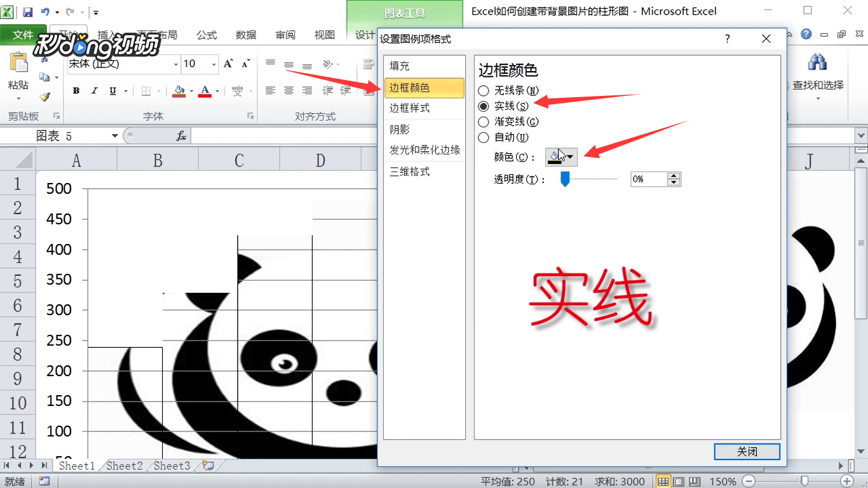868x488 pixels.
Task: Open the font size 10 dropdown
Action: coord(215,64)
